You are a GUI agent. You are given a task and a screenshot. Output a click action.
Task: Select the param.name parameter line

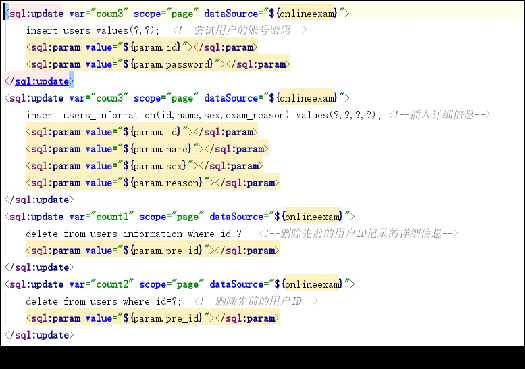tap(147, 149)
